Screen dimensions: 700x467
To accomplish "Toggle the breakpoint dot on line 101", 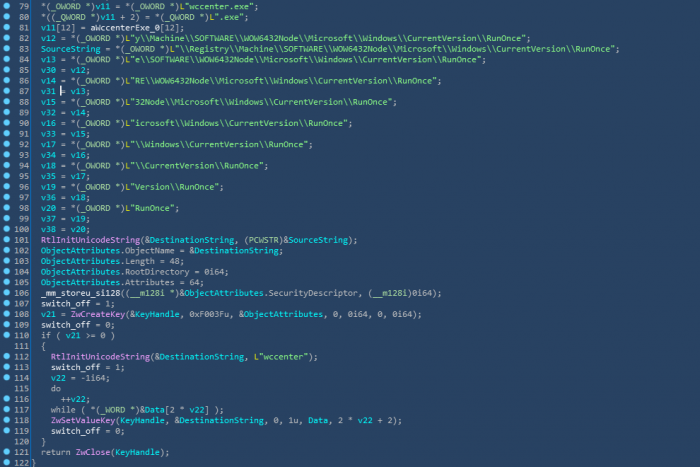I will click(7, 239).
